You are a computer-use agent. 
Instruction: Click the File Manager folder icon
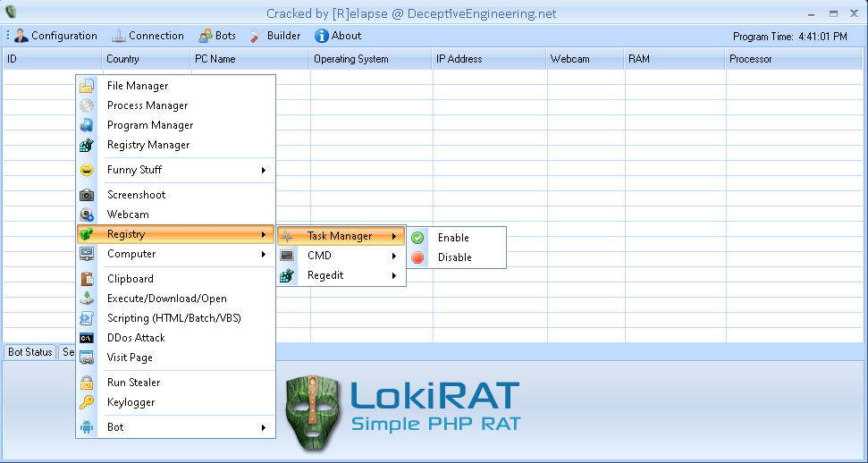[x=87, y=86]
